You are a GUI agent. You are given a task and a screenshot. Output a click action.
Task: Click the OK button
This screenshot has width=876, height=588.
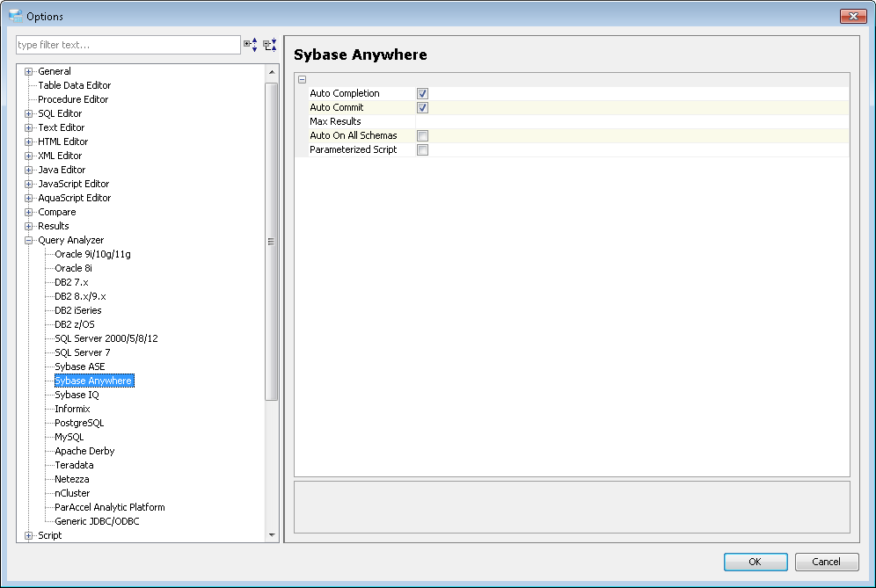coord(756,562)
